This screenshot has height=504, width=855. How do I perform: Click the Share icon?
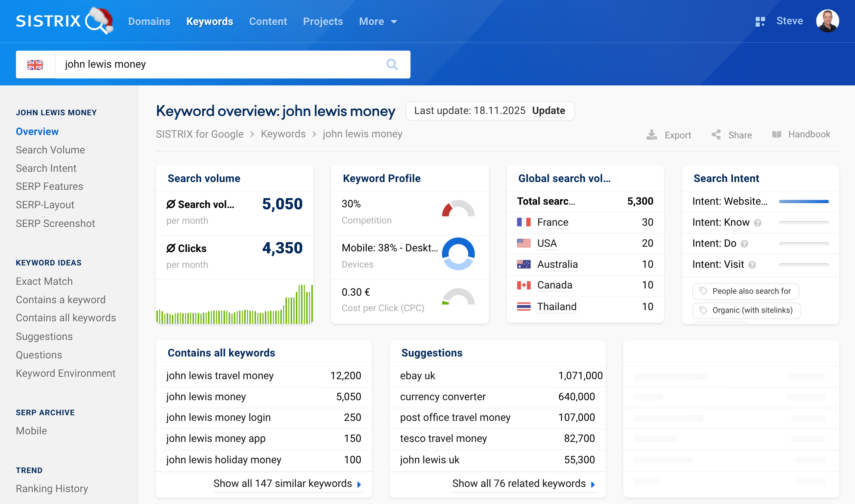(716, 134)
